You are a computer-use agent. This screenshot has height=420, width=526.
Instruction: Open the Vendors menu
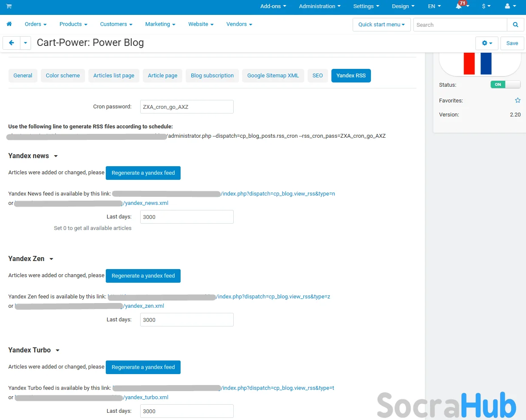coord(239,24)
